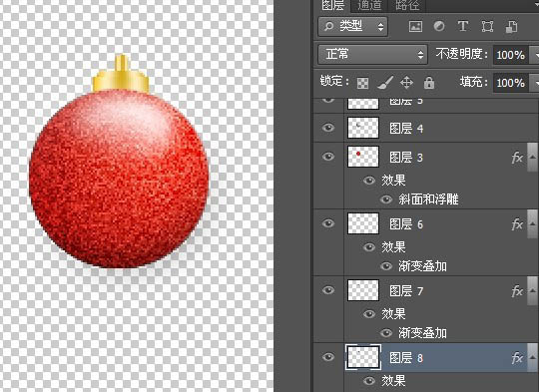Lock transparent pixels icon

coord(362,83)
